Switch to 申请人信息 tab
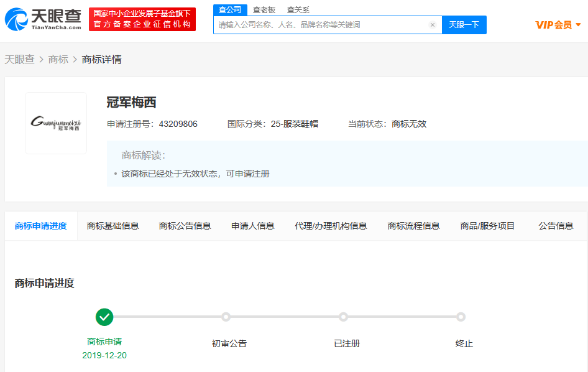The image size is (588, 372). [253, 226]
